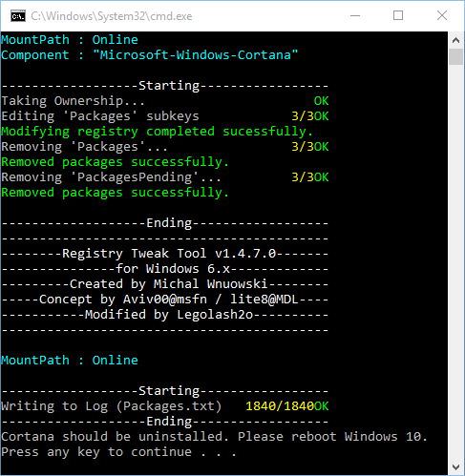Click the "Removing 'PackagesPending'..." line
This screenshot has height=476, width=465.
165,177
